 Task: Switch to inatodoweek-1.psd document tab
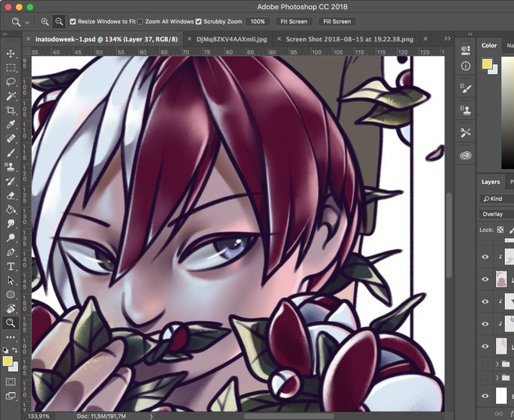107,39
